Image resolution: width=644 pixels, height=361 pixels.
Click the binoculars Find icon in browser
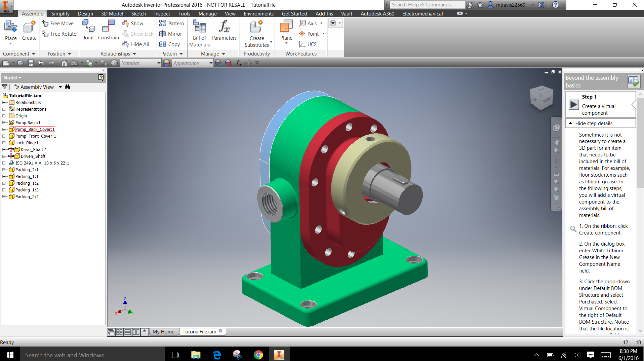[67, 87]
